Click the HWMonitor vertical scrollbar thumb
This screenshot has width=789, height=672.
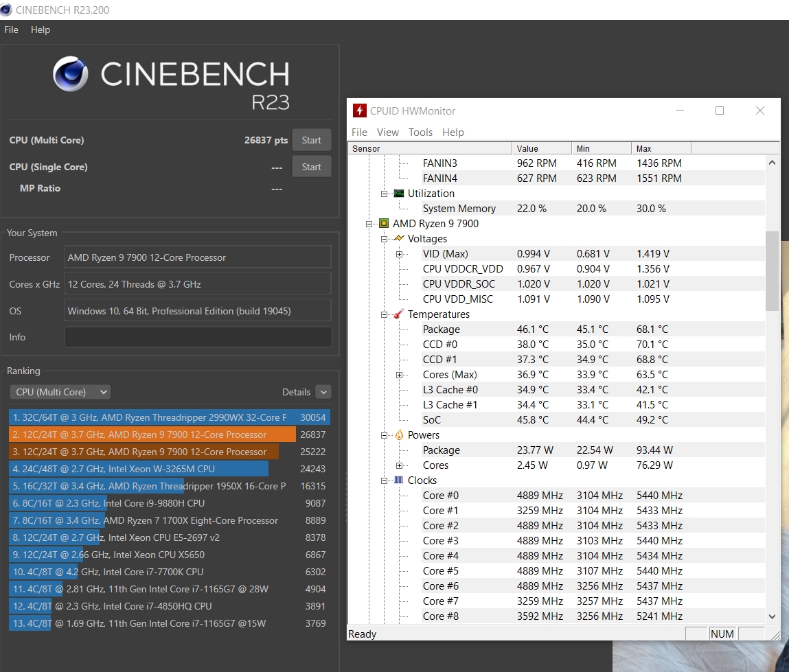tap(772, 270)
